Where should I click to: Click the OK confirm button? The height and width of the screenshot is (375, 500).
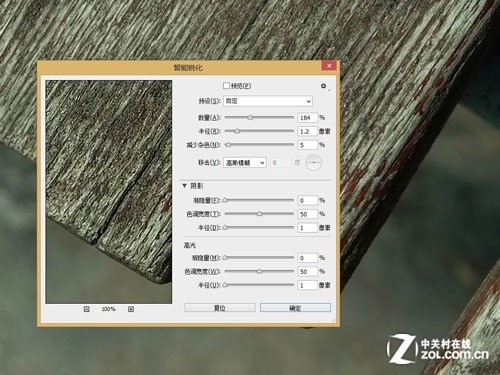point(295,308)
